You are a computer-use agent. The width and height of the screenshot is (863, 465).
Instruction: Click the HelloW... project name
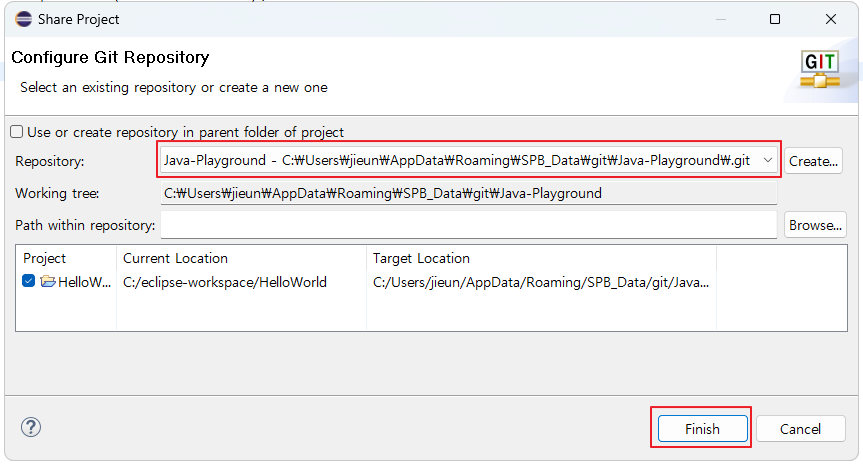(85, 282)
